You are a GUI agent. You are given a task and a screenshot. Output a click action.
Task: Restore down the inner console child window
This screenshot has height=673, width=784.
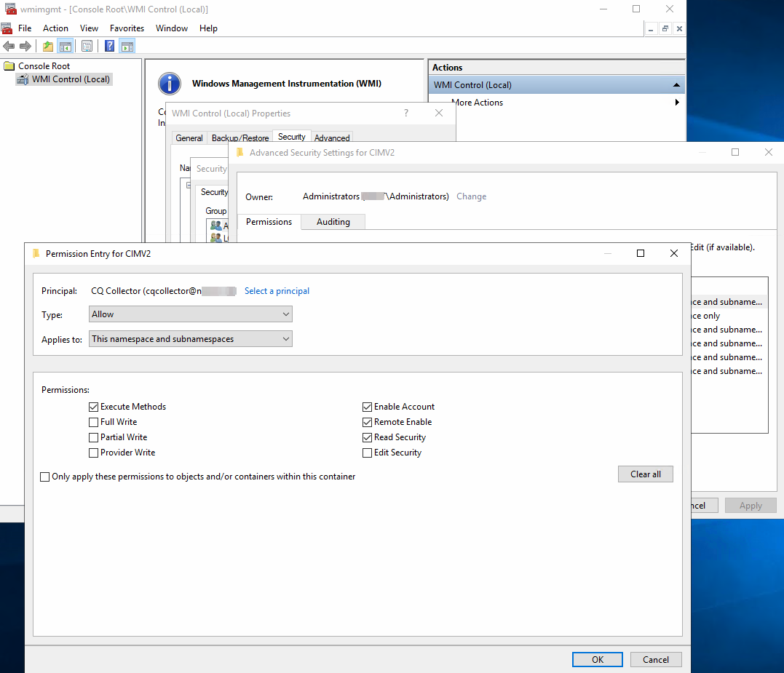pos(665,29)
